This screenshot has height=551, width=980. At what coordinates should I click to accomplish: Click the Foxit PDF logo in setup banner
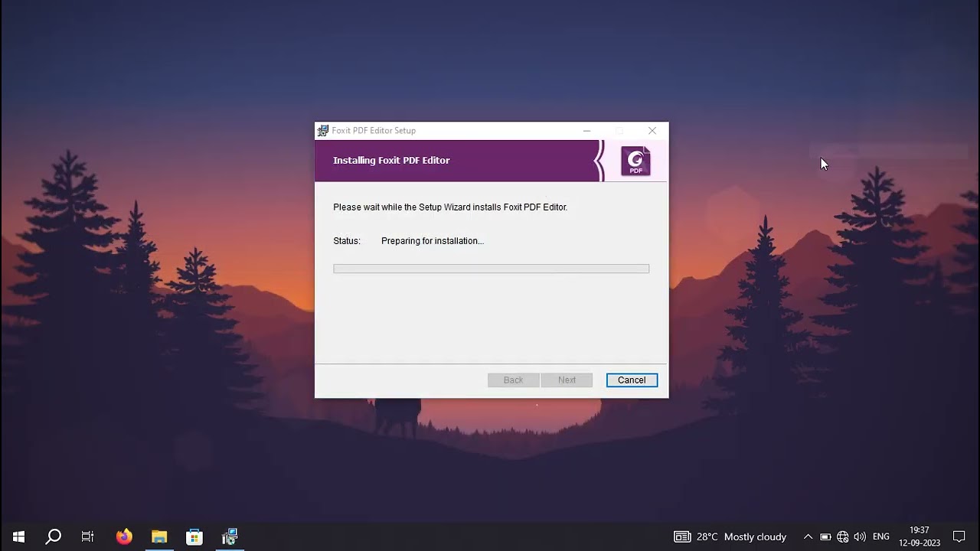pos(635,161)
